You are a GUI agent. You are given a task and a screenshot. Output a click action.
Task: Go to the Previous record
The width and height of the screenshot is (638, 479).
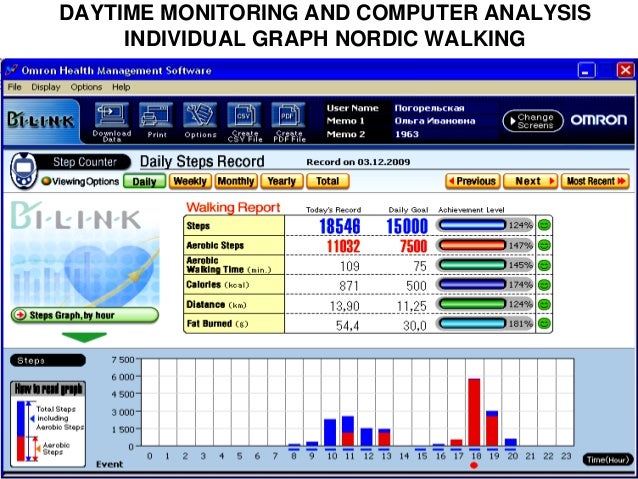point(473,181)
